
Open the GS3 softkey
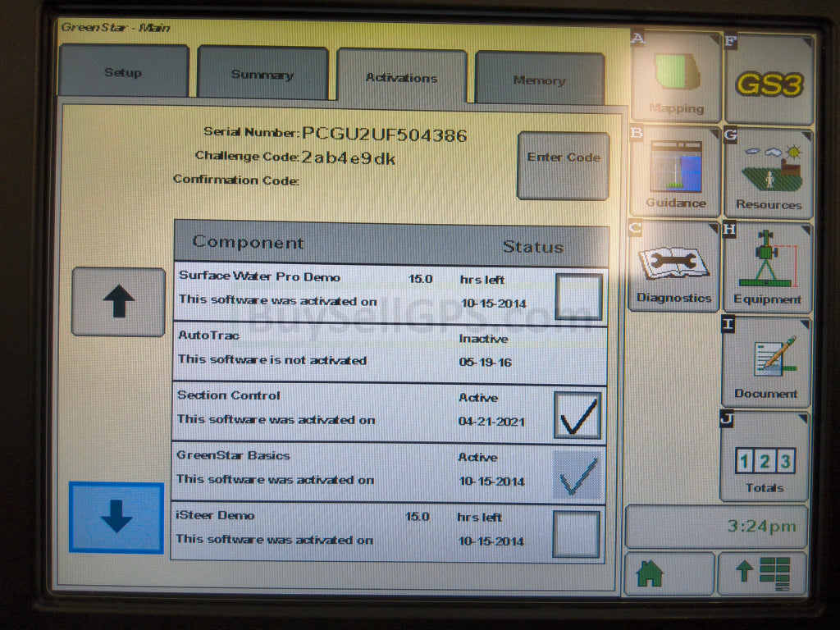coord(769,80)
